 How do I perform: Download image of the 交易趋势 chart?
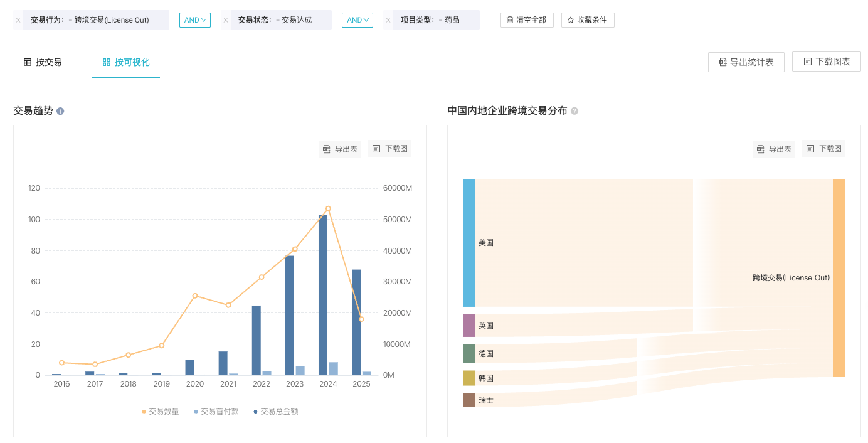pos(389,149)
